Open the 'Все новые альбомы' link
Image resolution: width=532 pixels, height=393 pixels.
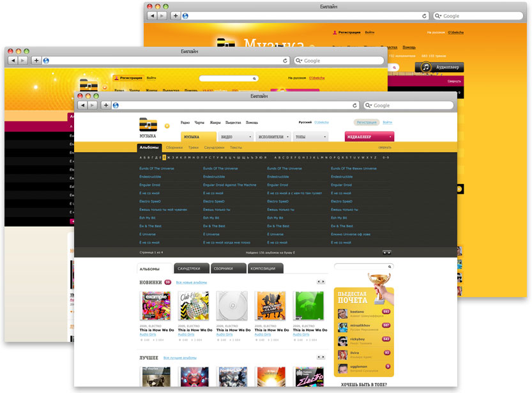pyautogui.click(x=192, y=282)
